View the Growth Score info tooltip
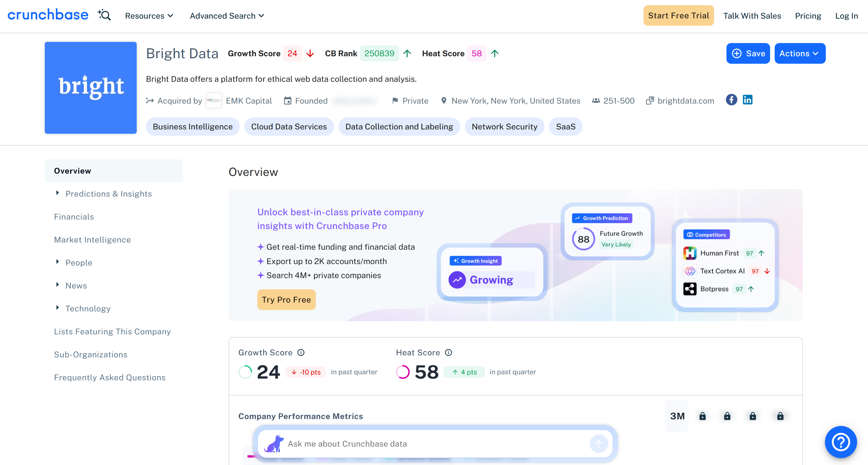The height and width of the screenshot is (465, 868). click(x=301, y=352)
